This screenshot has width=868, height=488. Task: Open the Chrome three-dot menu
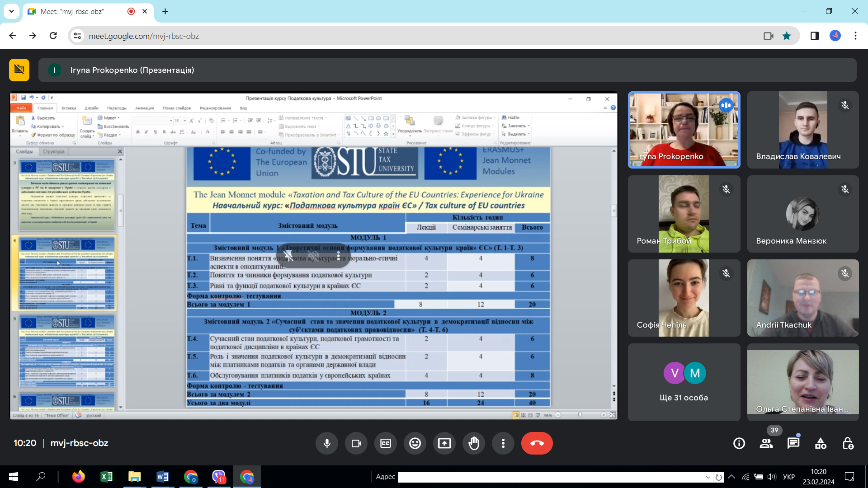pos(855,36)
